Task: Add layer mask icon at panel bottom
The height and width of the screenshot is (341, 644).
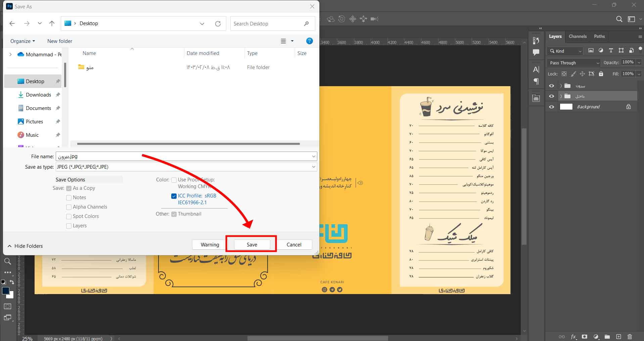Action: pos(585,337)
